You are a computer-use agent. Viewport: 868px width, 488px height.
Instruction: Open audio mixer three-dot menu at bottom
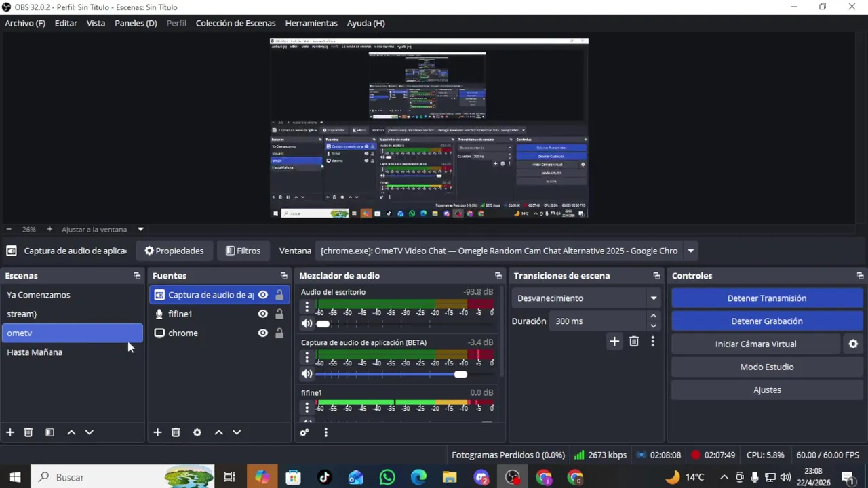pos(325,432)
